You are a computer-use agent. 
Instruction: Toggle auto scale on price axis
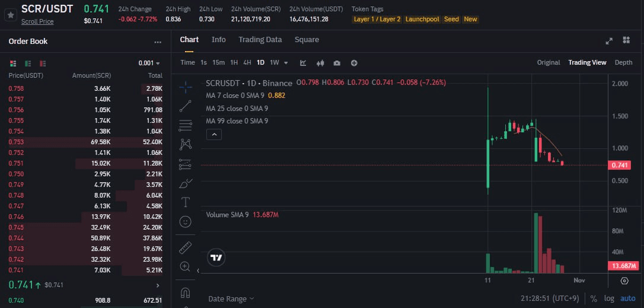click(x=627, y=299)
